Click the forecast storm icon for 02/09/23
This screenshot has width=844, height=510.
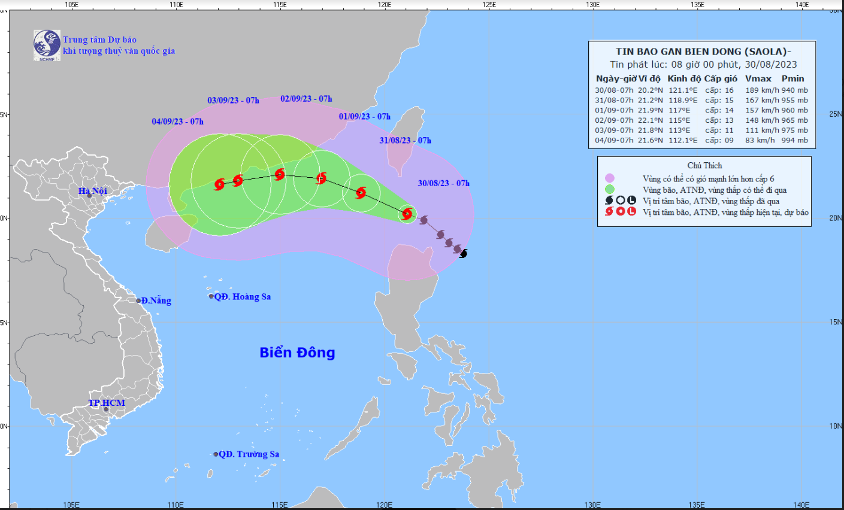click(x=279, y=175)
